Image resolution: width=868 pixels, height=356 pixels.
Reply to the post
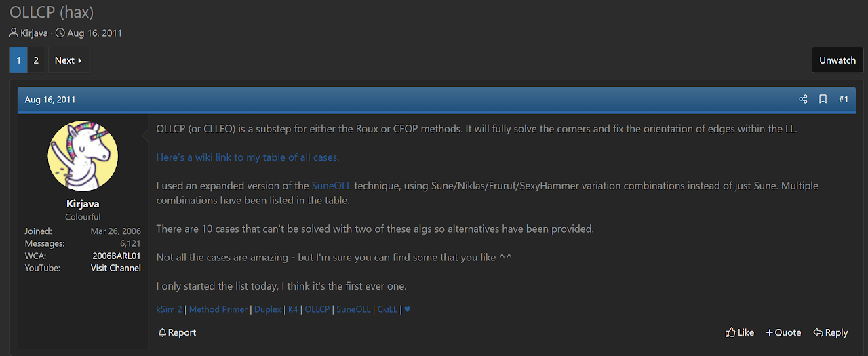coord(831,332)
